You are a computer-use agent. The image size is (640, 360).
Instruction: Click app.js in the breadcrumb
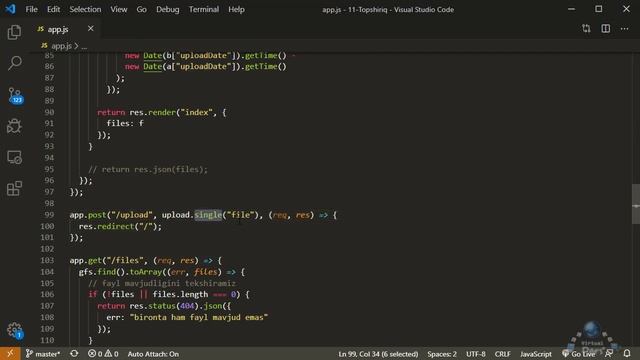(61, 46)
